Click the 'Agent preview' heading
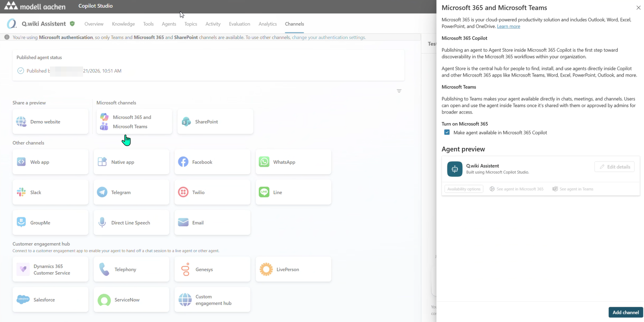The image size is (644, 322). 463,149
